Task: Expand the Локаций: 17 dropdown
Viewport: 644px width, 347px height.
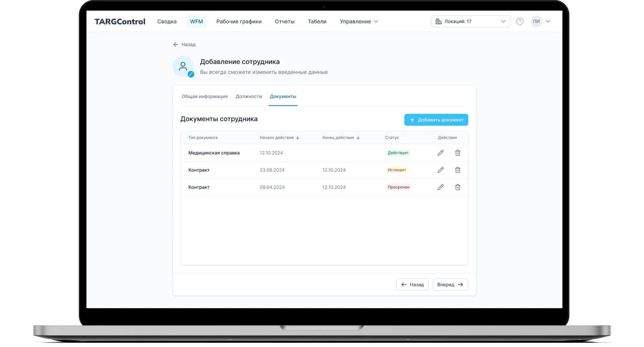Action: (471, 21)
